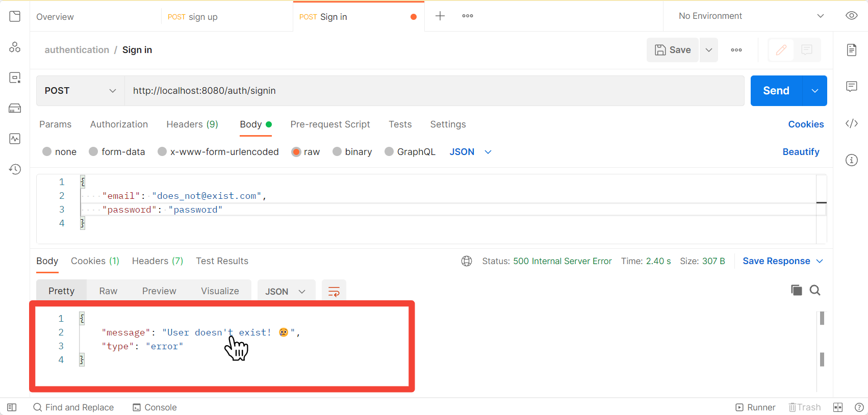Toggle line wrap icon in response toolbar

334,291
